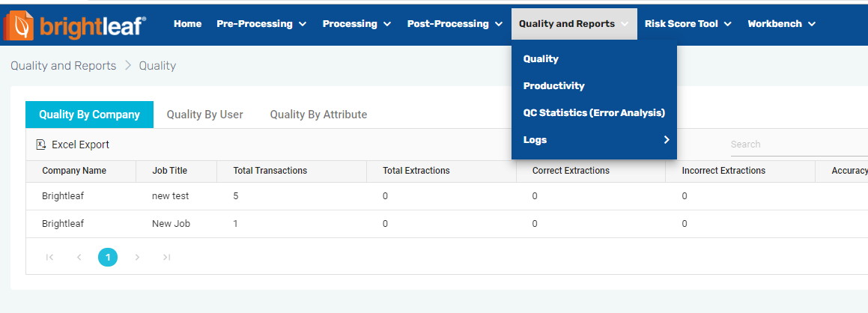This screenshot has height=313, width=868.
Task: Select page 1 in pagination
Action: [x=108, y=258]
